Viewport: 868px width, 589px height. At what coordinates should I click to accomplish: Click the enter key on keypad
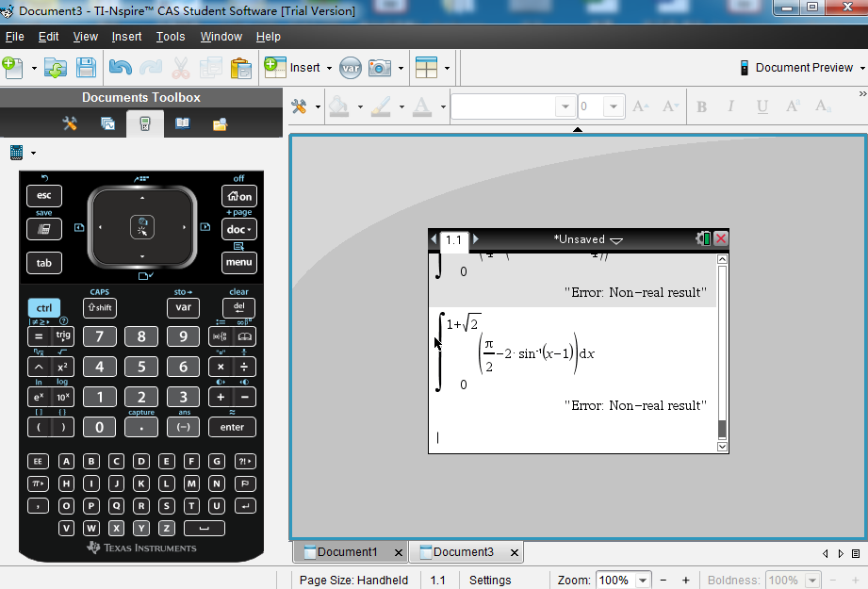[x=232, y=427]
